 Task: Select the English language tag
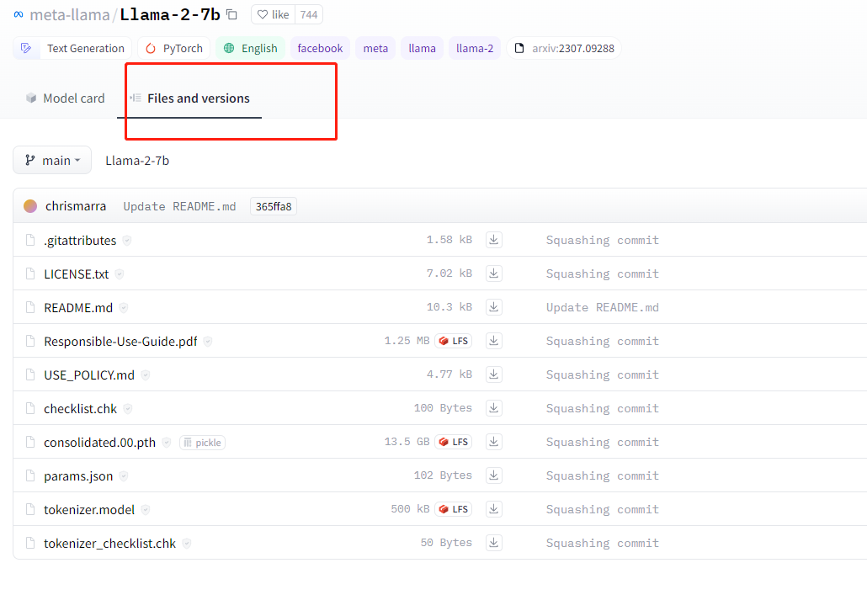tap(251, 48)
